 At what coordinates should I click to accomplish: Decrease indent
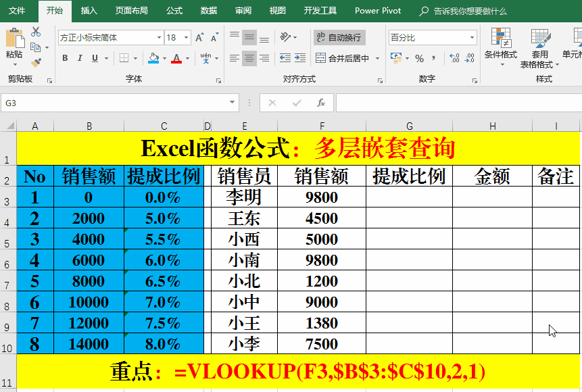click(285, 58)
